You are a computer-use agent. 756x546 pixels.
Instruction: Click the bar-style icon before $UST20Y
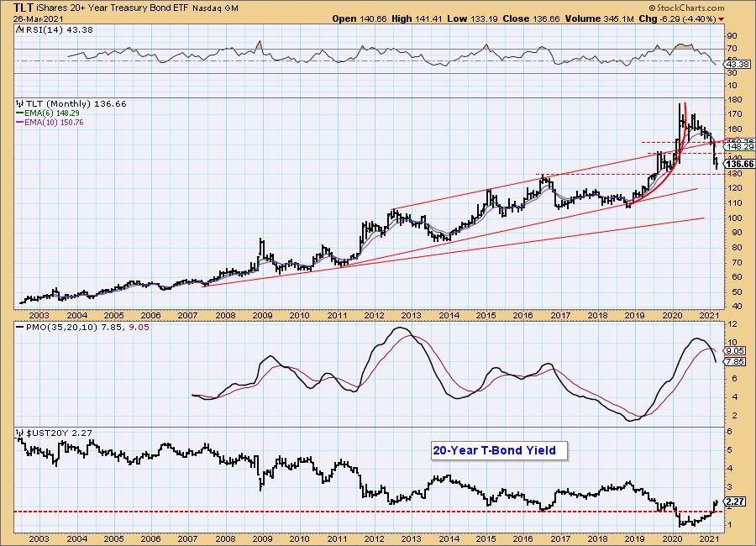coord(20,433)
